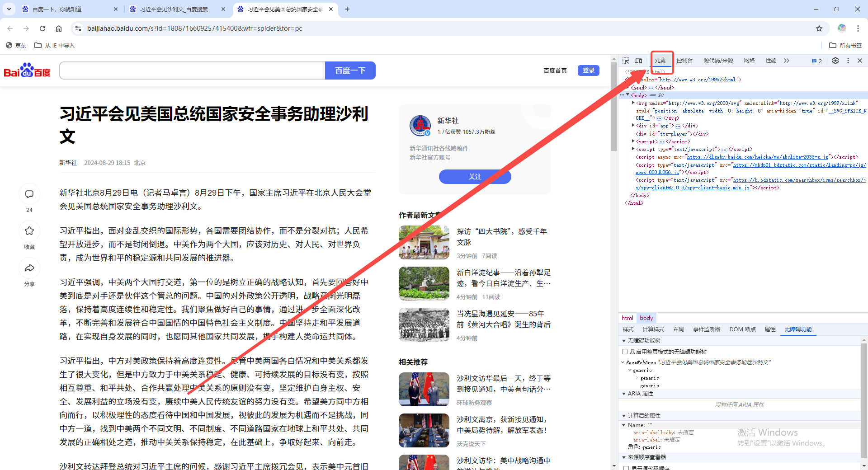Switch to the 习近平会见沙利文_百度搜索 tab
868x470 pixels.
[174, 9]
